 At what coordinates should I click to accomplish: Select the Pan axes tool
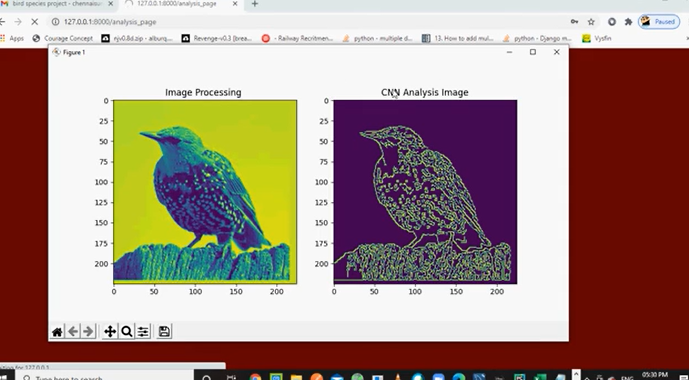[110, 332]
